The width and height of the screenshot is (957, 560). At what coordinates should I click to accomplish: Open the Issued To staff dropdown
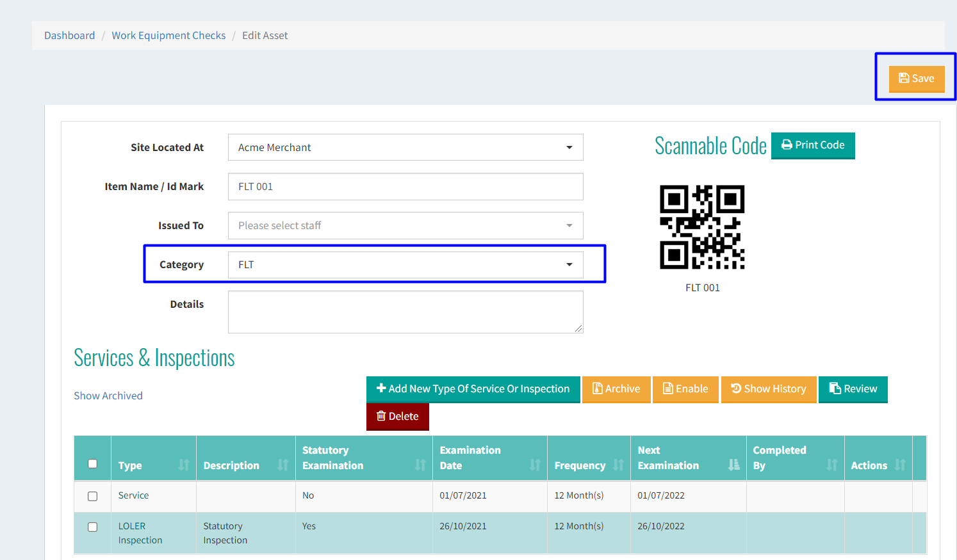pyautogui.click(x=405, y=225)
